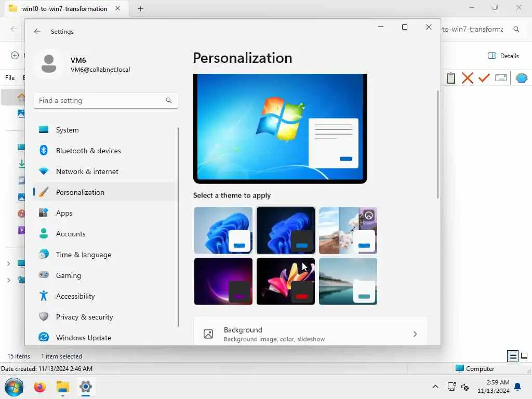Image resolution: width=532 pixels, height=399 pixels.
Task: Open Accessibility settings category
Action: click(x=105, y=296)
